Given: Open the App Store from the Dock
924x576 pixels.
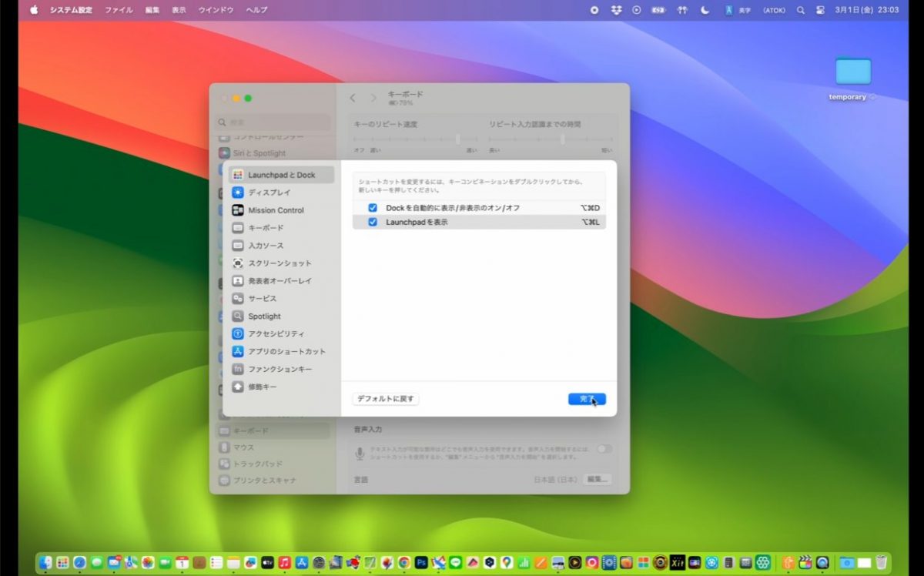Looking at the screenshot, I should pos(302,563).
